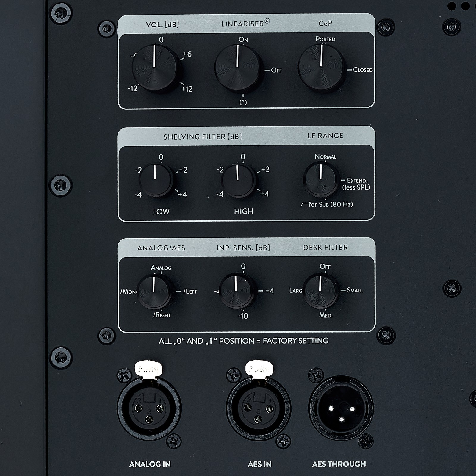The image size is (476, 476).
Task: Click the '/RIGHT' label below input selector
Action: pos(162,315)
